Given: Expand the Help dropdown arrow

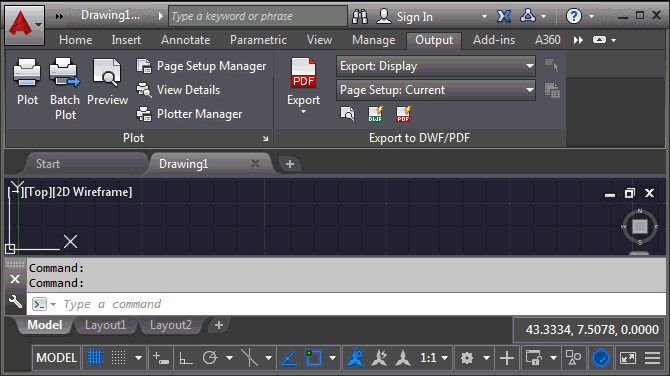Looking at the screenshot, I should point(591,17).
